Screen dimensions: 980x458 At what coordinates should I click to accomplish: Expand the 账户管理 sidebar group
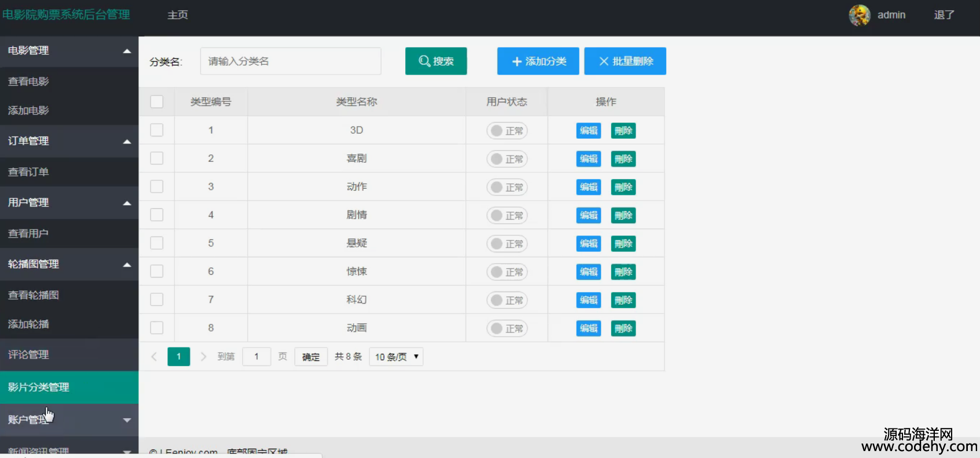click(69, 420)
